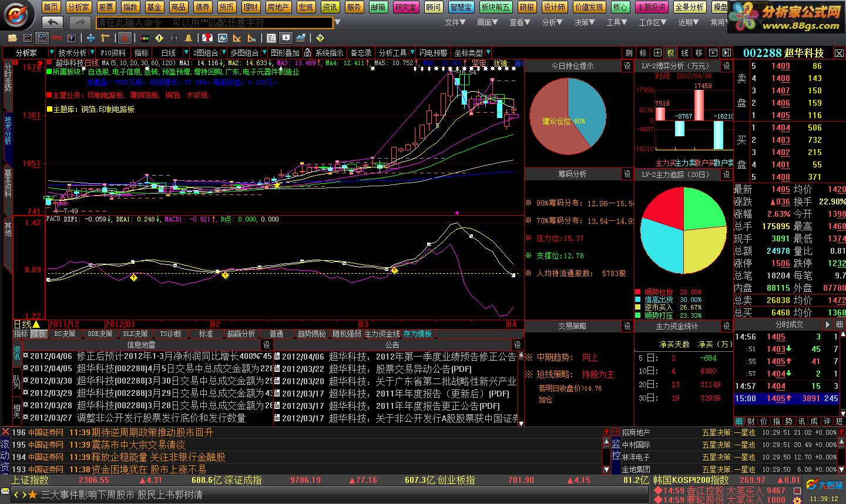846x504 pixels.
Task: Click the cyan 借高出货 legend swatch
Action: coord(638,300)
